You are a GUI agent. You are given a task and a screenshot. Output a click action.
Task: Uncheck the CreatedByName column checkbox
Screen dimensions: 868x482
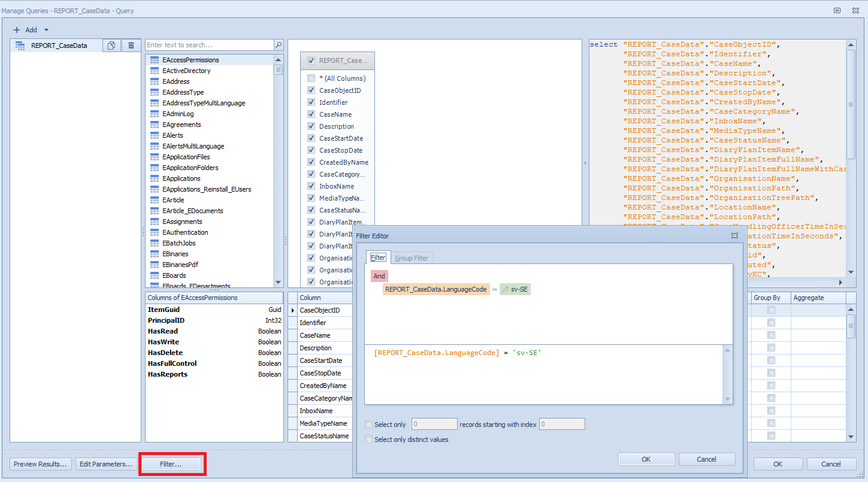tap(311, 162)
